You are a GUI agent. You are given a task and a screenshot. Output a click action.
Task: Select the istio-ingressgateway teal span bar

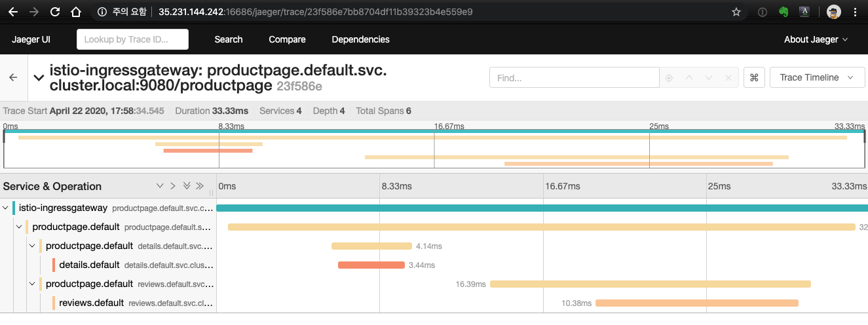(x=542, y=208)
